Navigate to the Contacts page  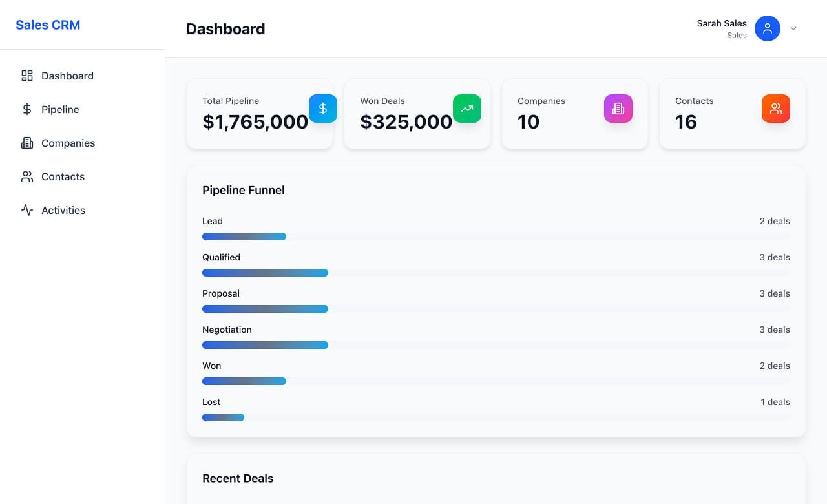pos(63,176)
